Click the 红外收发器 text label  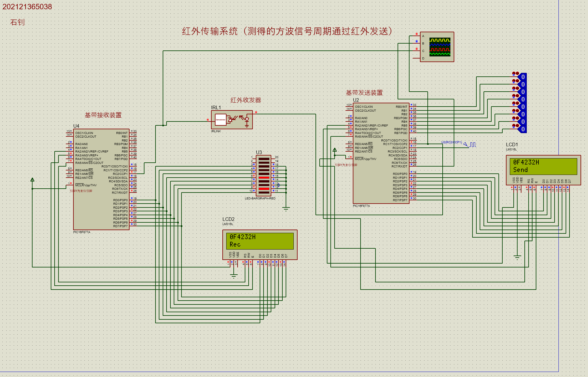click(x=245, y=100)
